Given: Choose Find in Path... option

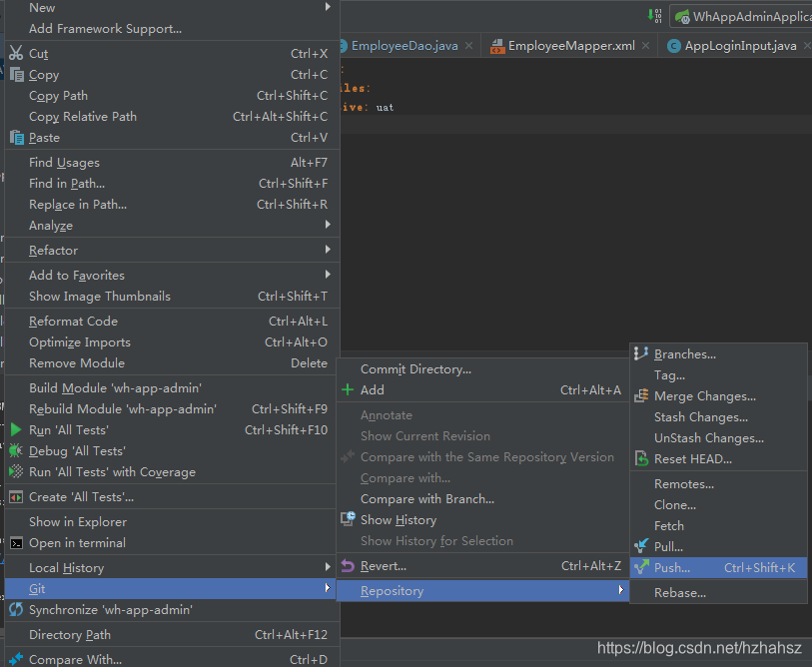Looking at the screenshot, I should (172, 184).
